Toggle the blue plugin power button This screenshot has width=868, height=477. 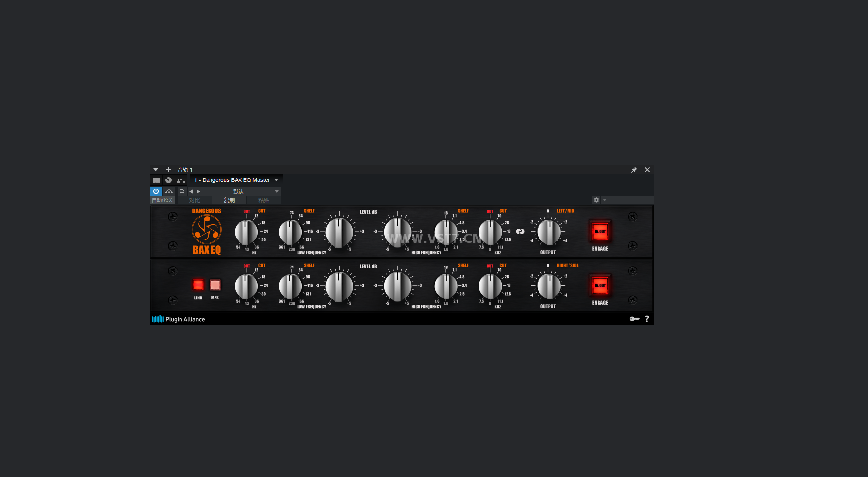pyautogui.click(x=156, y=191)
